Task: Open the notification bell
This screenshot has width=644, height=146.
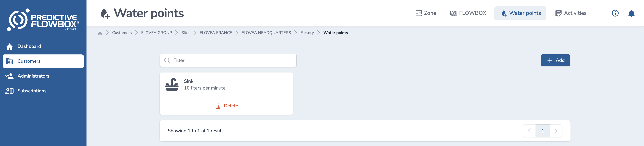Action: click(631, 13)
